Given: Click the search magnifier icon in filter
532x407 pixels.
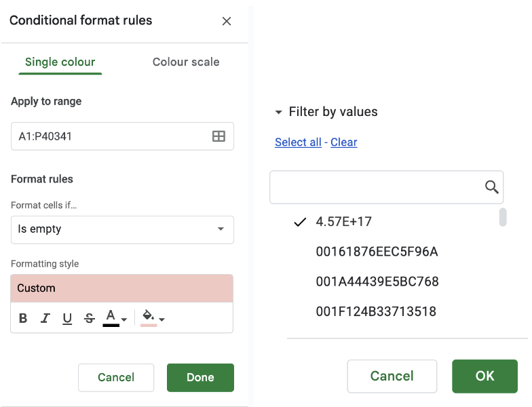Looking at the screenshot, I should coord(492,187).
